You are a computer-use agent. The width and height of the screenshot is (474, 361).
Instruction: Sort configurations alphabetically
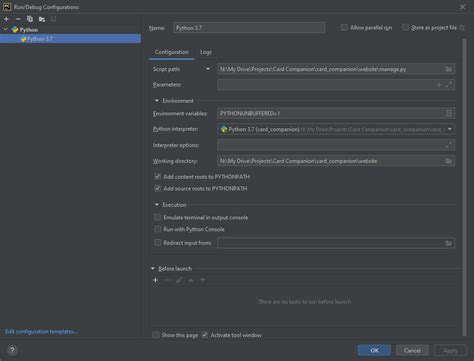click(x=53, y=19)
